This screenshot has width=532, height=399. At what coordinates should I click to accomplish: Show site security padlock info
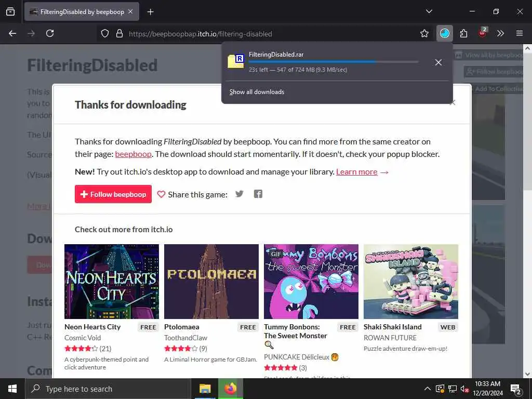(119, 34)
